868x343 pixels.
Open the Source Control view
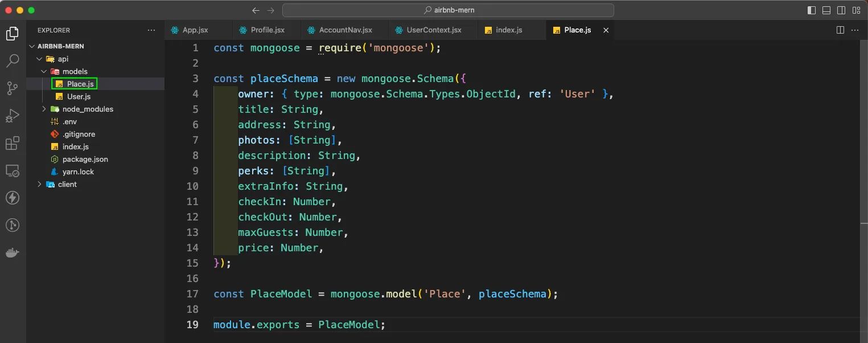click(x=13, y=88)
